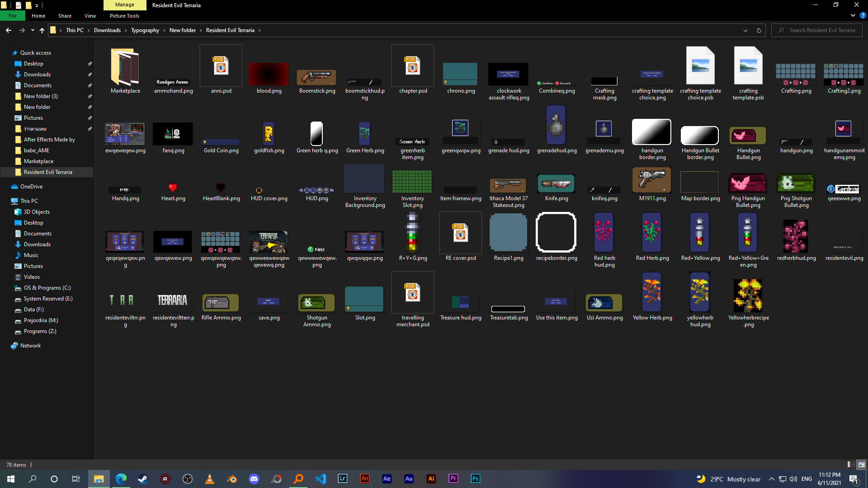This screenshot has width=868, height=488.
Task: Open the Picture Tools tab
Action: coord(124,16)
